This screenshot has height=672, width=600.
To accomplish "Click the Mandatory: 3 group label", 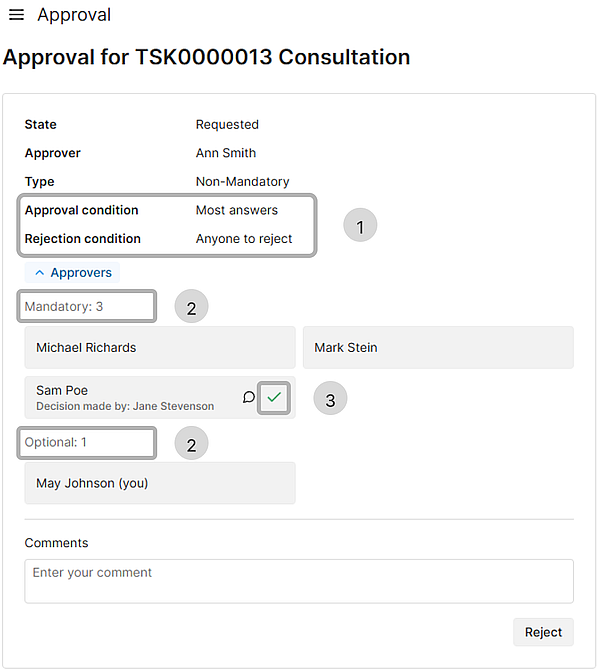I will tap(64, 306).
